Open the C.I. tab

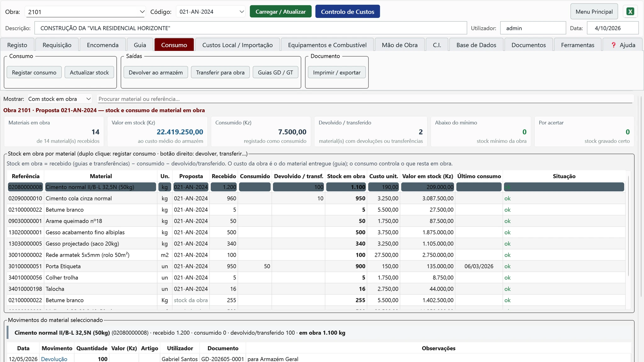(x=437, y=45)
